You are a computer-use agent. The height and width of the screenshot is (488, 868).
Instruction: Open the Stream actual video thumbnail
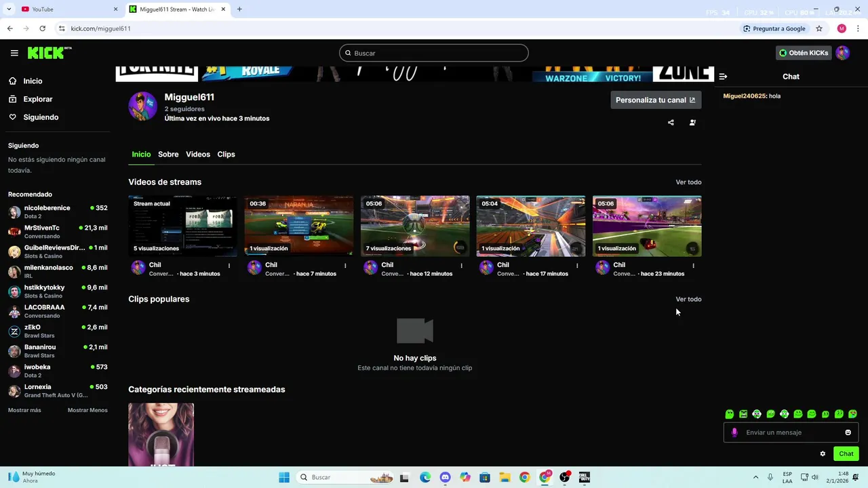point(182,226)
